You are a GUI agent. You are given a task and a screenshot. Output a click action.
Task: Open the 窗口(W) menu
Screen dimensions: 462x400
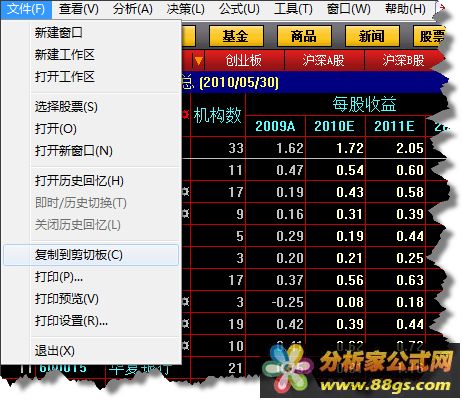coord(348,9)
